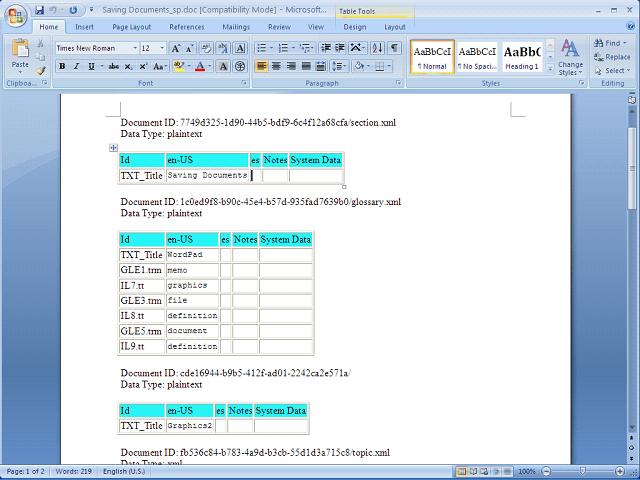Click the zoom slider handle

[x=582, y=472]
